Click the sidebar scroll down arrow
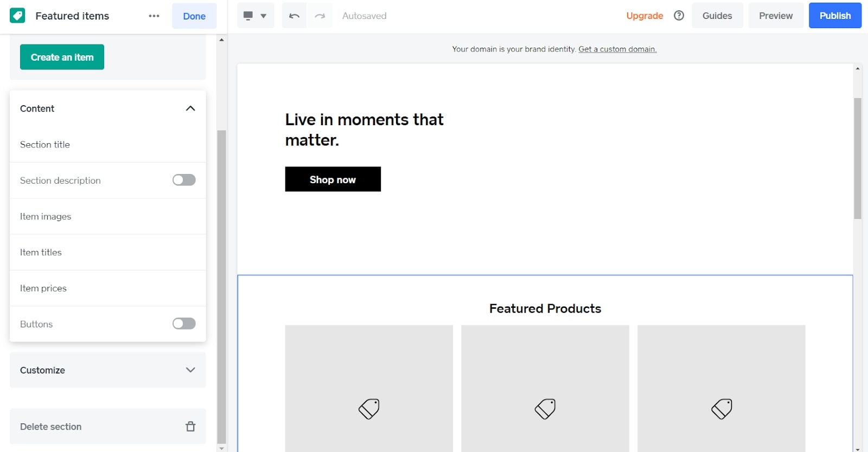This screenshot has height=452, width=868. (x=221, y=448)
